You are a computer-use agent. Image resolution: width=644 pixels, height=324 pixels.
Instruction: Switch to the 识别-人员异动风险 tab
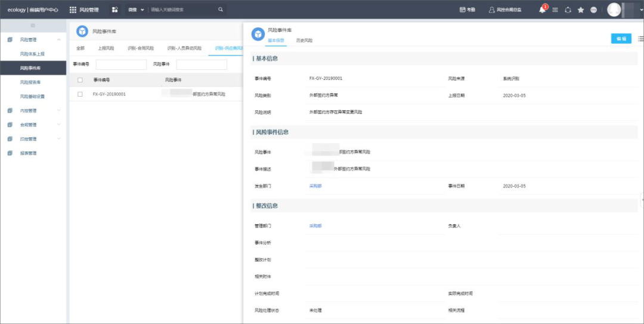(x=184, y=48)
